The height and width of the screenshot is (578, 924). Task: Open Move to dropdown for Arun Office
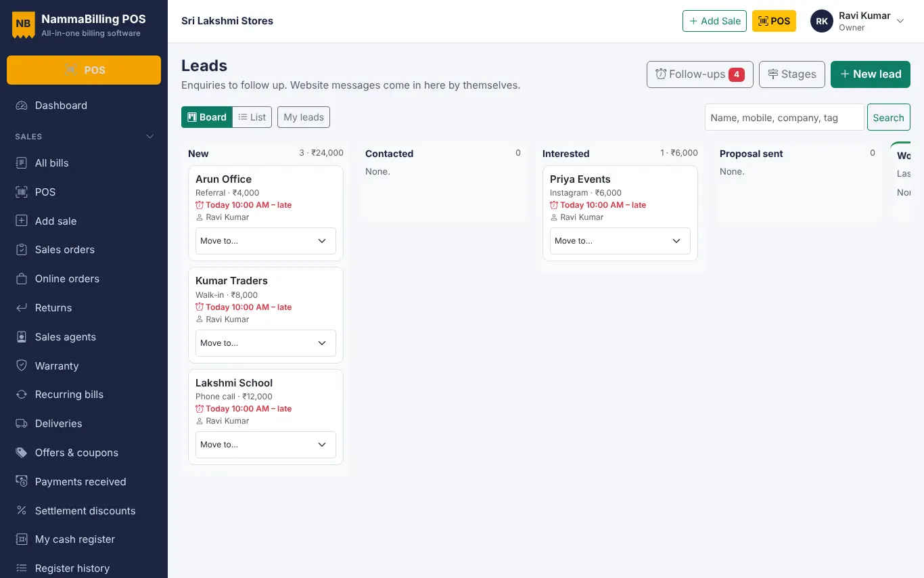[266, 241]
